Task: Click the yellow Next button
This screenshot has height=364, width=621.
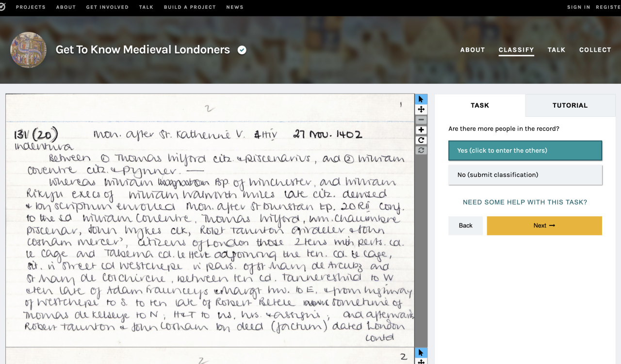Action: coord(544,225)
